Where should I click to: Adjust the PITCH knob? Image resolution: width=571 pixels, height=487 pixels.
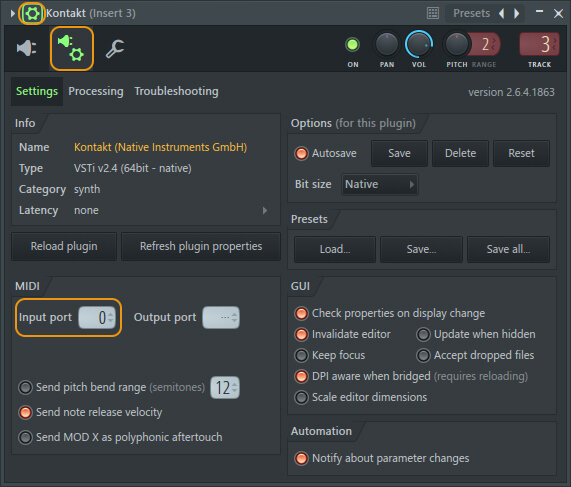[456, 44]
